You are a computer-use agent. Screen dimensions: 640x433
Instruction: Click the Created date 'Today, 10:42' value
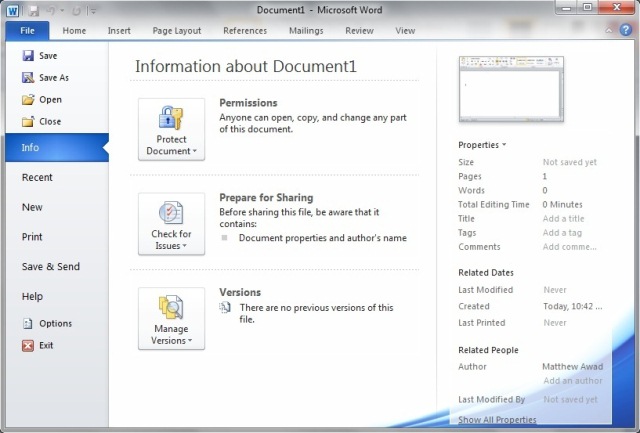572,306
